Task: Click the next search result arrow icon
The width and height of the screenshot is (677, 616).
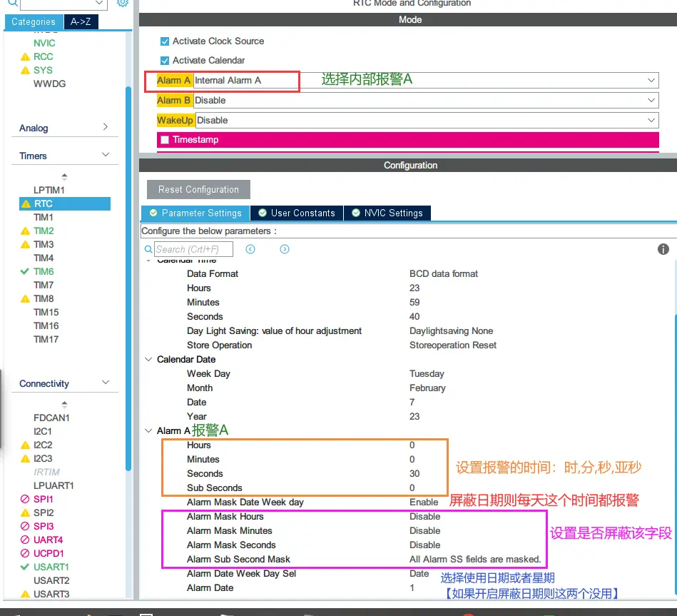Action: click(x=285, y=249)
